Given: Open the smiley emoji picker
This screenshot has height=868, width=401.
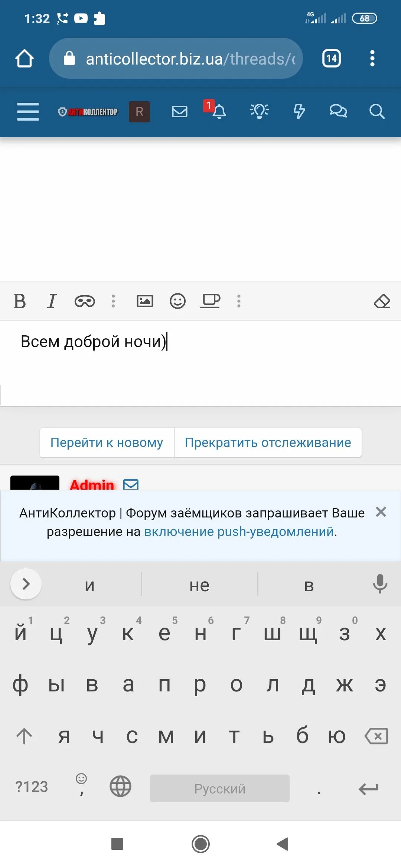Looking at the screenshot, I should coord(177,301).
